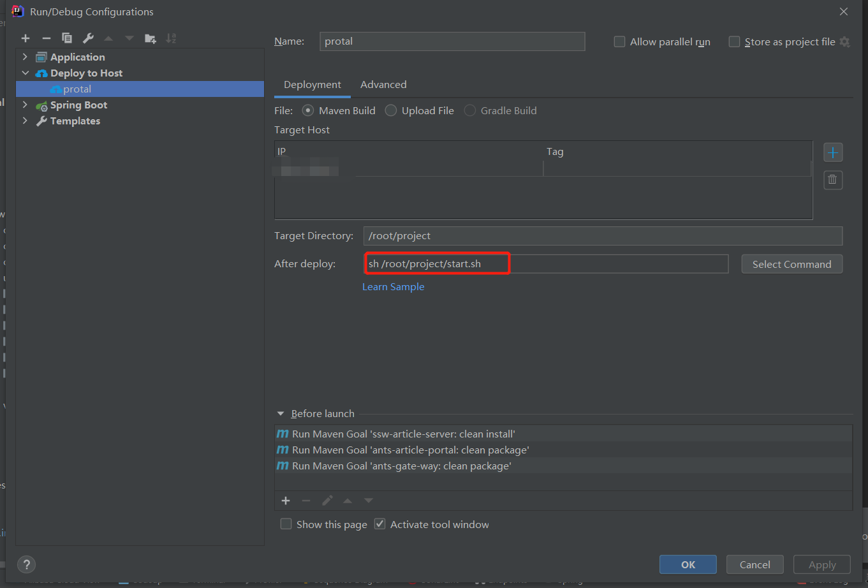Image resolution: width=868 pixels, height=588 pixels.
Task: Add a before launch task
Action: click(286, 501)
